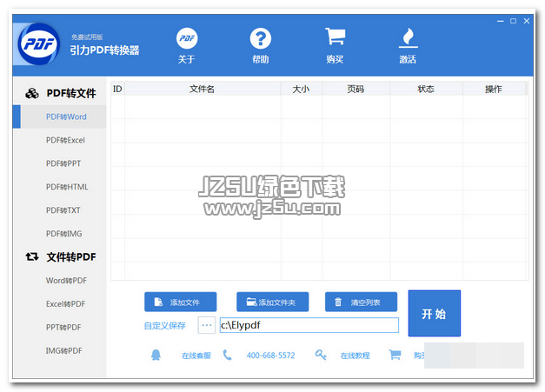
Task: Click the 添加文件 add file button
Action: pyautogui.click(x=181, y=302)
